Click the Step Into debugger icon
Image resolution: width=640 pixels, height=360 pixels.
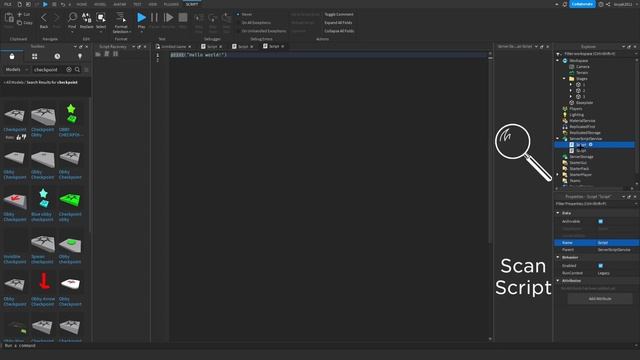(x=199, y=18)
